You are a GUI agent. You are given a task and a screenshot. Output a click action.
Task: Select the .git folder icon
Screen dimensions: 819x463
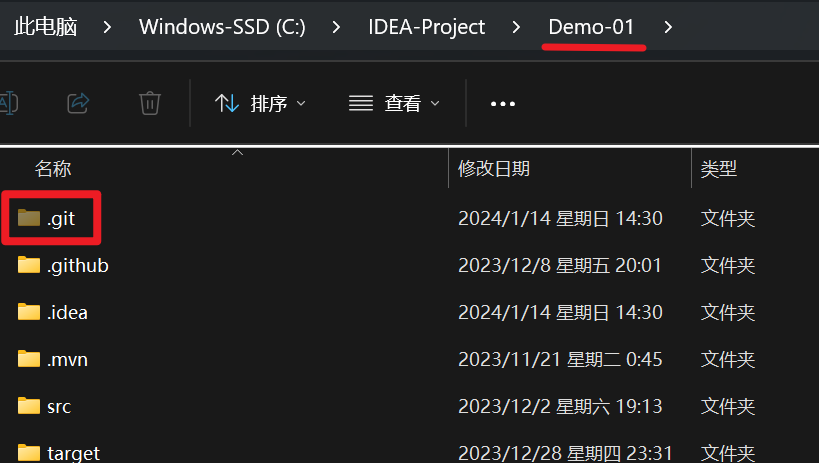[29, 217]
